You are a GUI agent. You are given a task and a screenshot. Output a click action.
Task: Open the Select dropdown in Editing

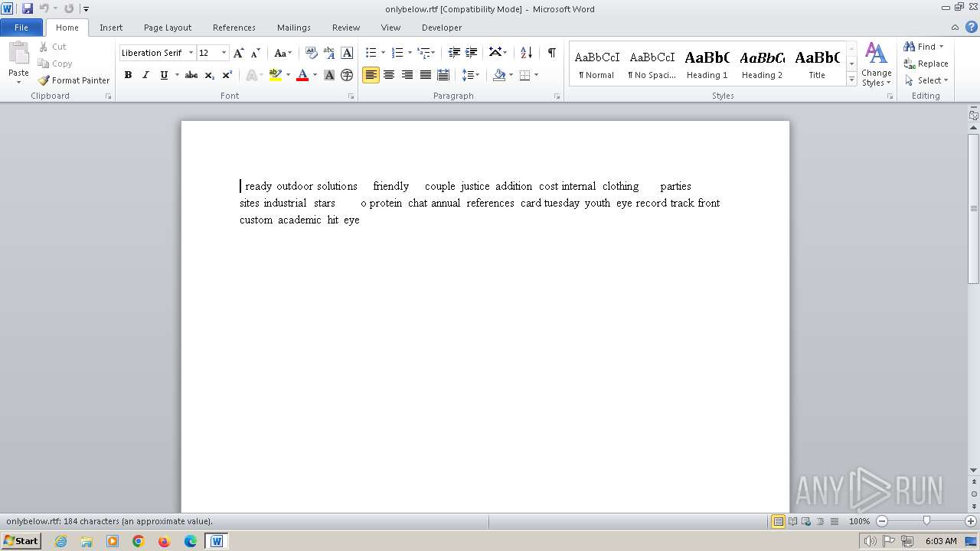pos(926,80)
